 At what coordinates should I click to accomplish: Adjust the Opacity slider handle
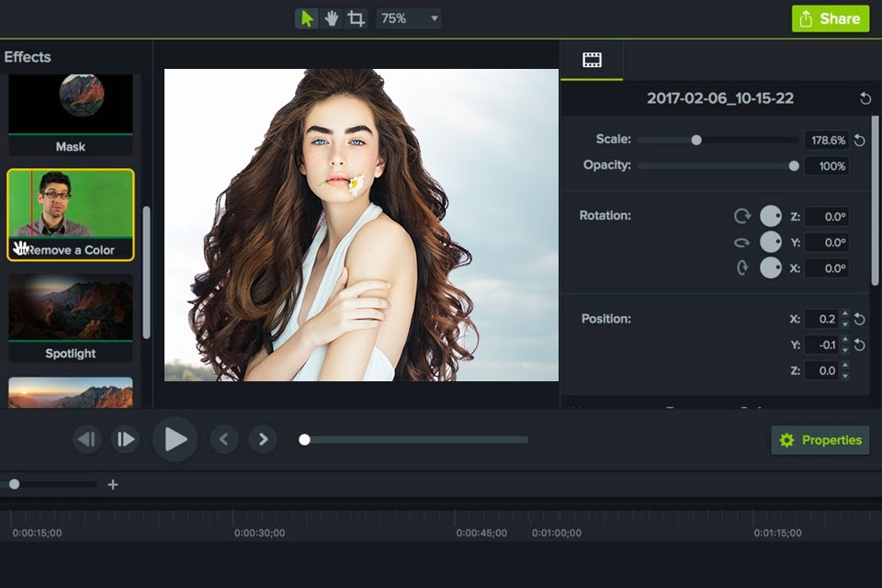[x=794, y=166]
